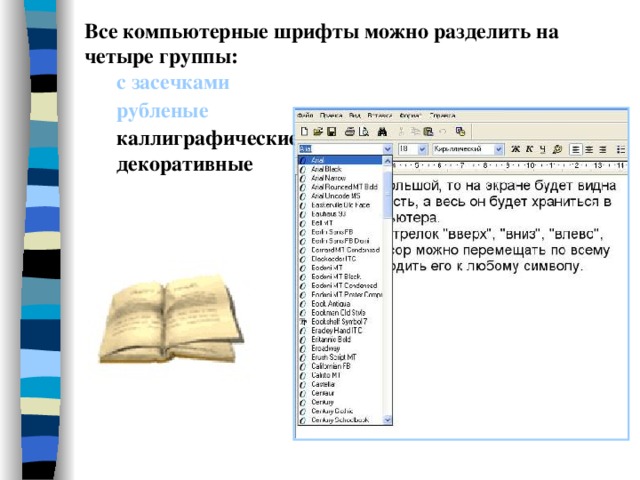
Task: Click the TrueType icon beside Bookshelf Symbol 7
Action: tap(303, 322)
